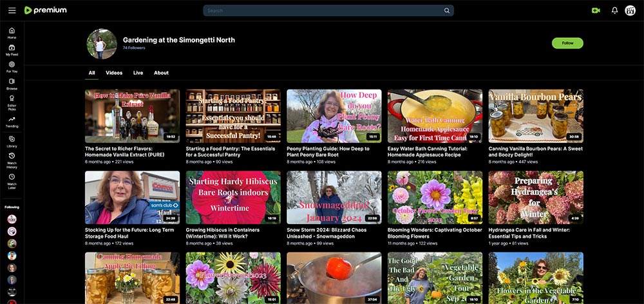644x304 pixels.
Task: Open the About tab
Action: point(161,73)
